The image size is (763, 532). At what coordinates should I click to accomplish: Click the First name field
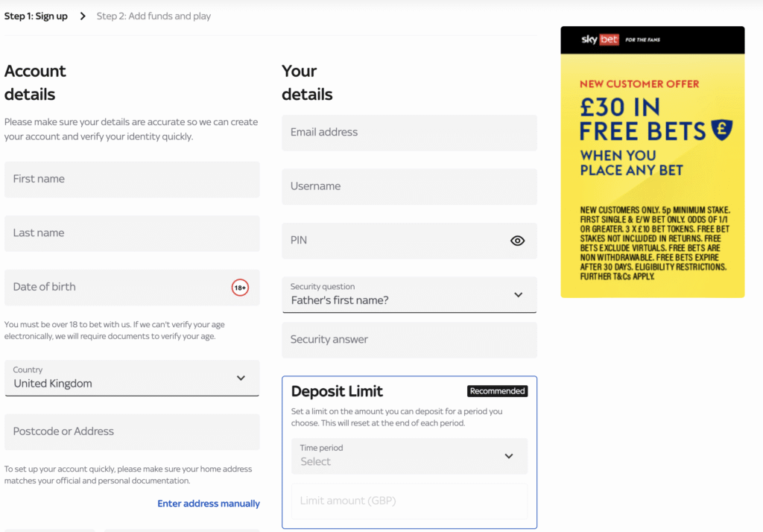coord(132,179)
